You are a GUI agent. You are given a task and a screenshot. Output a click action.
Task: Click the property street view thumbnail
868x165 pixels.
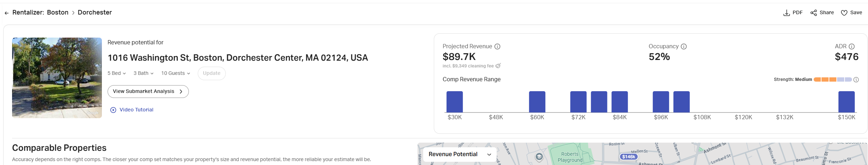click(x=57, y=78)
